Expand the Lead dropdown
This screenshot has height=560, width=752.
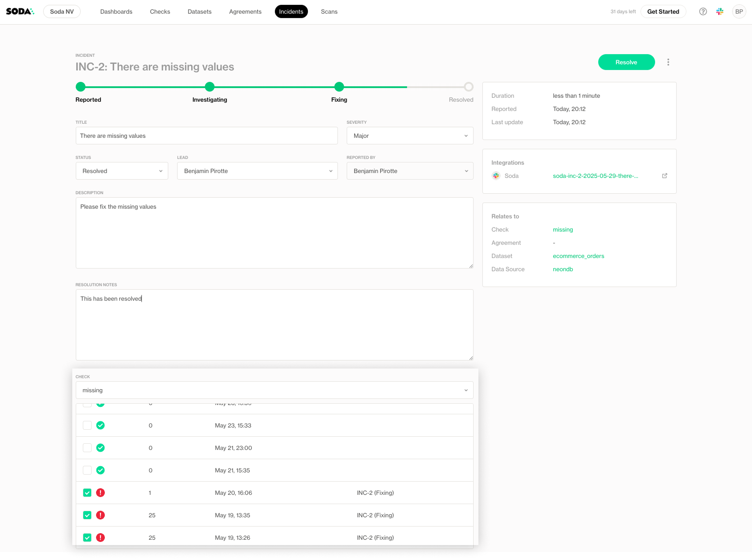[x=257, y=171]
